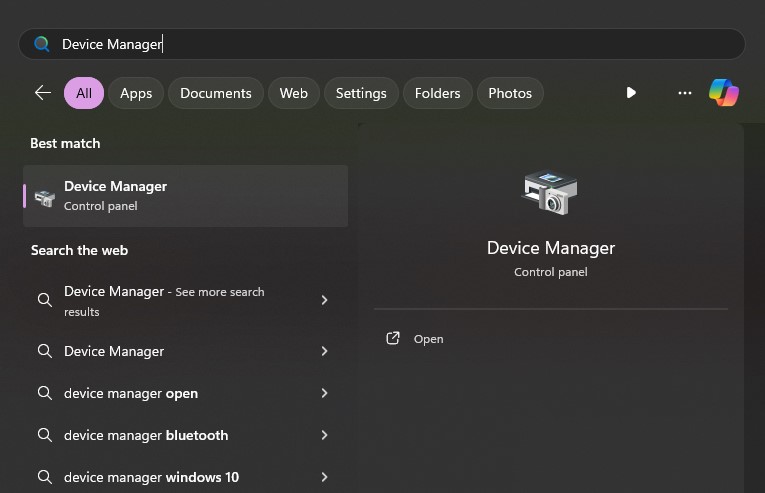Open the three-dot more options menu
This screenshot has height=493, width=765.
pyautogui.click(x=684, y=93)
